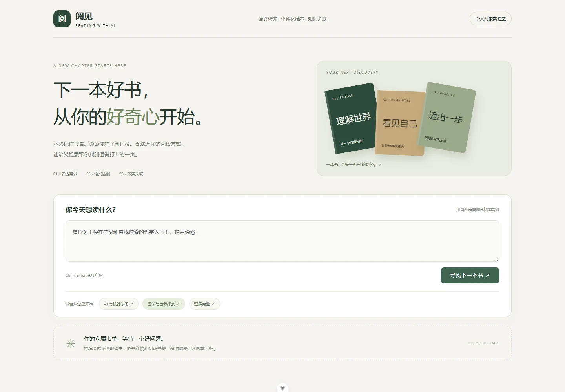Click the 01 / 表达需求 step label

pyautogui.click(x=65, y=174)
